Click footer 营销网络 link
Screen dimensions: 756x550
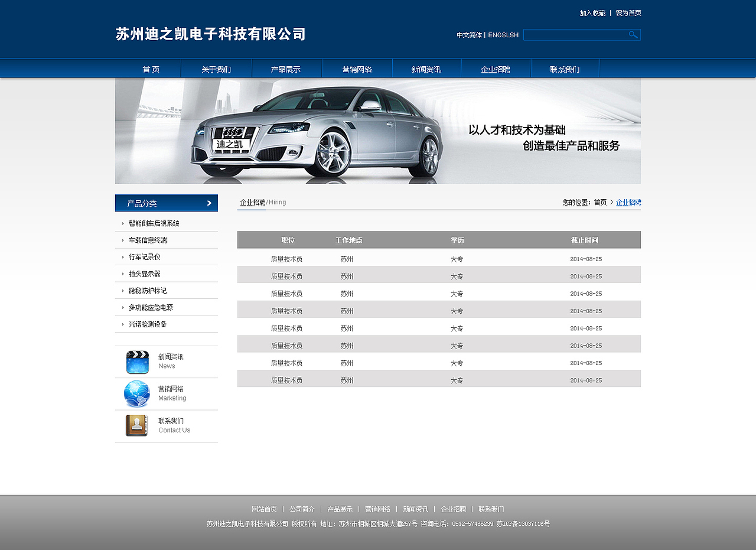click(x=377, y=509)
